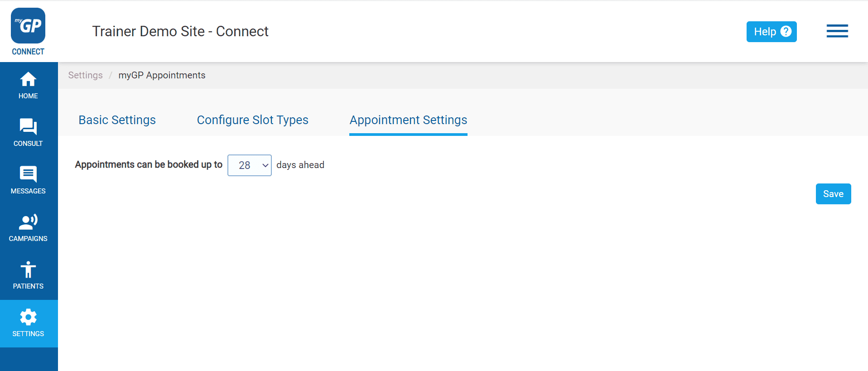Go to the Home sidebar icon

[28, 80]
